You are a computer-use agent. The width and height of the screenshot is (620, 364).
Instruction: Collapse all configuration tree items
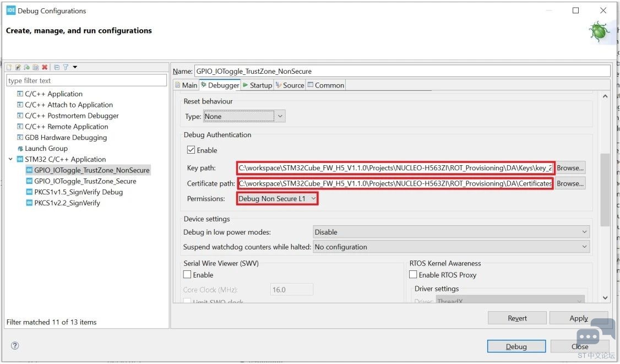pos(57,67)
